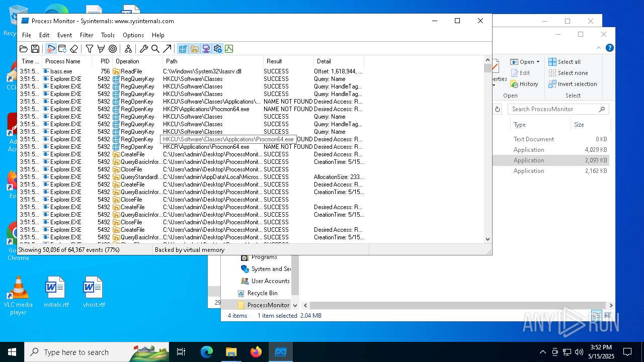Expand the Open dropdown arrow in Explorer ribbon
Image resolution: width=644 pixels, height=362 pixels.
click(538, 62)
